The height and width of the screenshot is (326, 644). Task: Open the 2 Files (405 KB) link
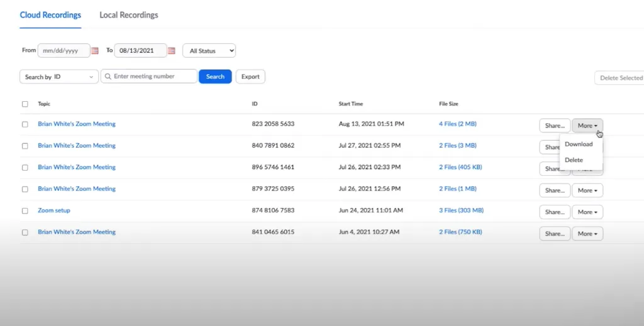pyautogui.click(x=460, y=167)
